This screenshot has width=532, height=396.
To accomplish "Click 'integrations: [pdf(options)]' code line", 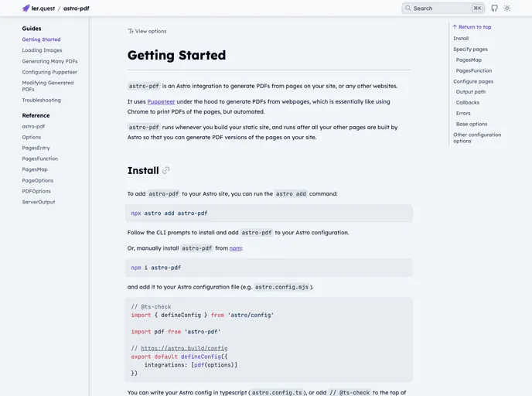I will pyautogui.click(x=191, y=365).
